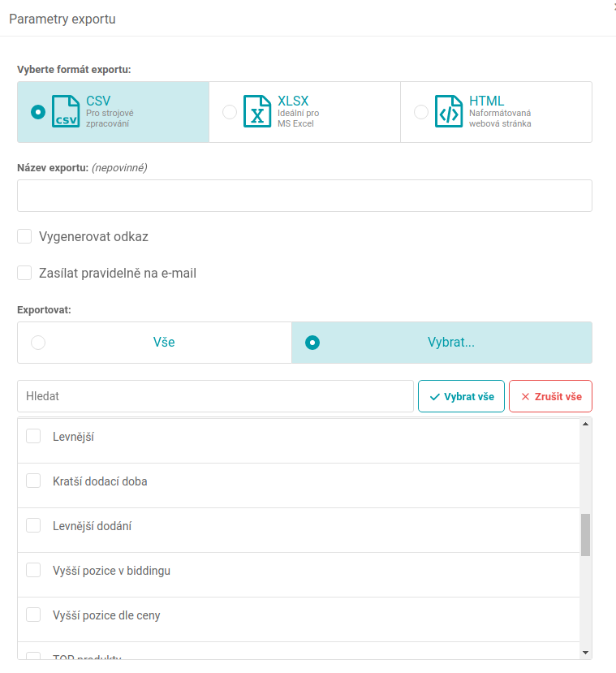Check the Levnější dodání option
Image resolution: width=616 pixels, height=673 pixels.
point(33,526)
